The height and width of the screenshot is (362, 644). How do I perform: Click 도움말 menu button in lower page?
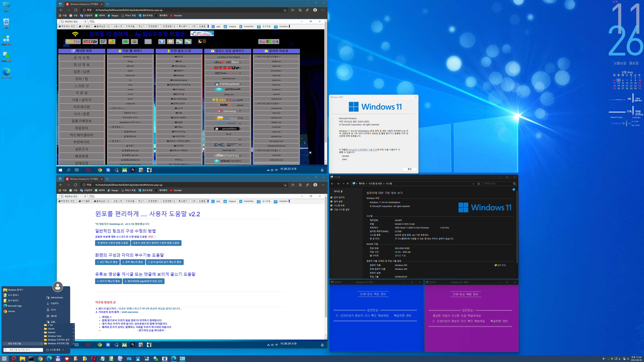pyautogui.click(x=202, y=201)
